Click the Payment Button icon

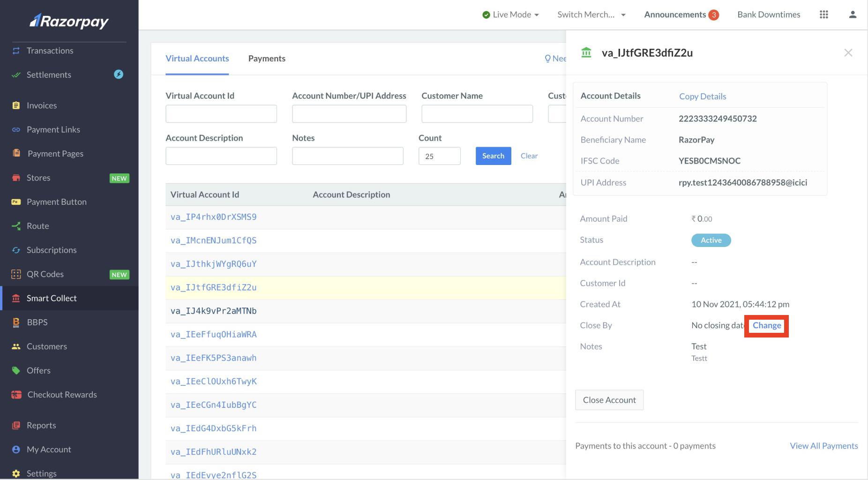point(16,202)
